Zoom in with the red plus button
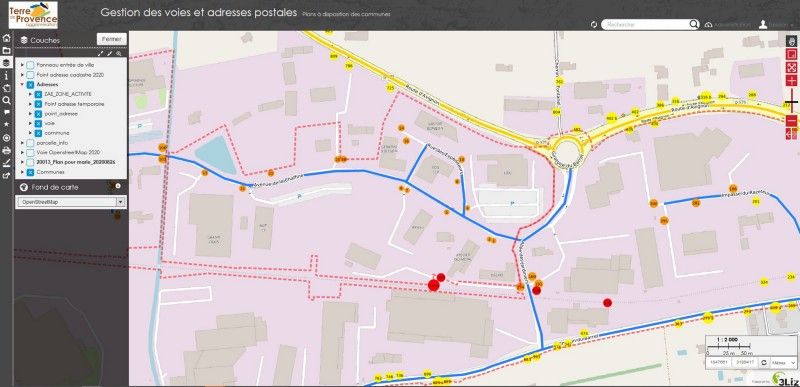This screenshot has height=387, width=800. coord(791,81)
